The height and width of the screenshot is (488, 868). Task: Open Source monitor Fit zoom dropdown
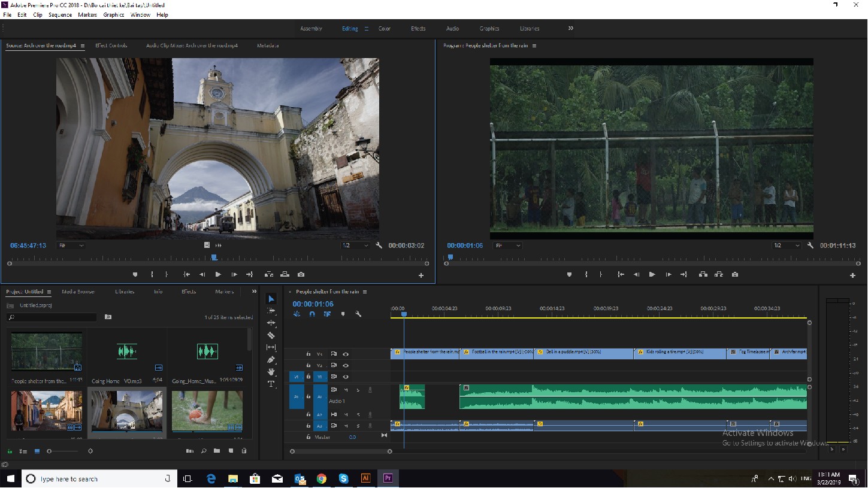71,245
